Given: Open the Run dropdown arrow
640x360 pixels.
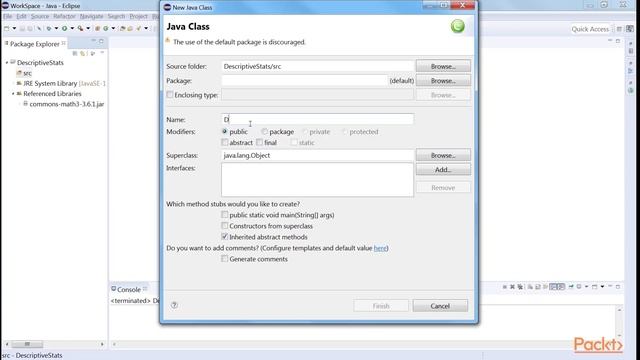Looking at the screenshot, I should (72, 29).
